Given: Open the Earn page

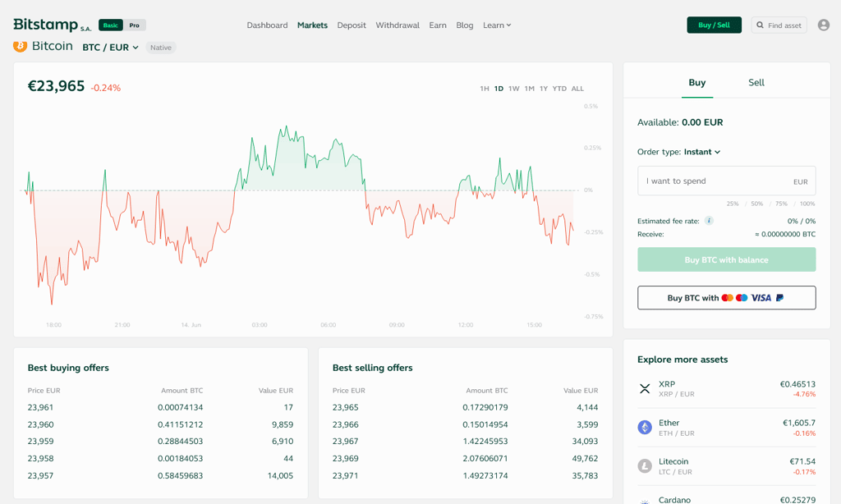Looking at the screenshot, I should pos(438,25).
